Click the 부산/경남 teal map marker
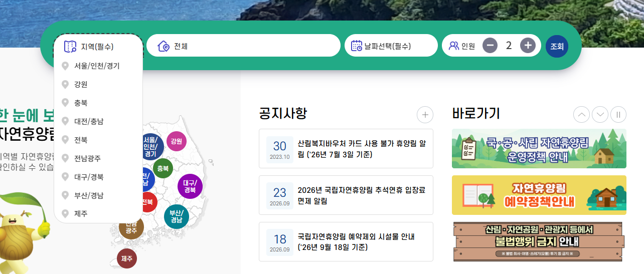This screenshot has height=274, width=644. coord(176,216)
